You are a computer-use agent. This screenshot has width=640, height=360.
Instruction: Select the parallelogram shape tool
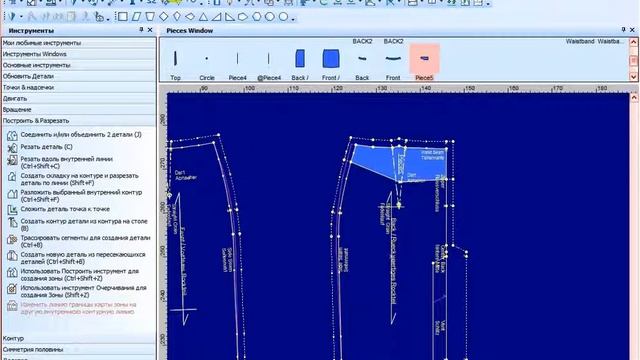click(x=136, y=17)
